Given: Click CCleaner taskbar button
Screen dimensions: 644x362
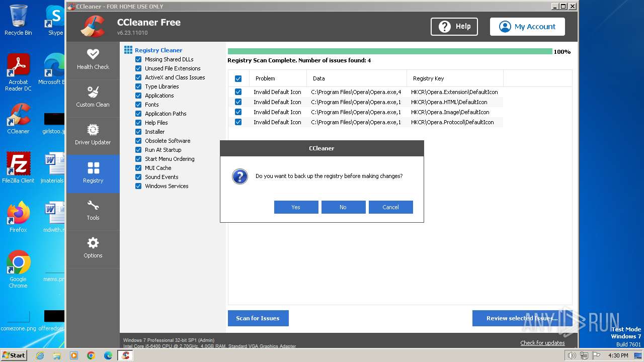Looking at the screenshot, I should pyautogui.click(x=126, y=355).
